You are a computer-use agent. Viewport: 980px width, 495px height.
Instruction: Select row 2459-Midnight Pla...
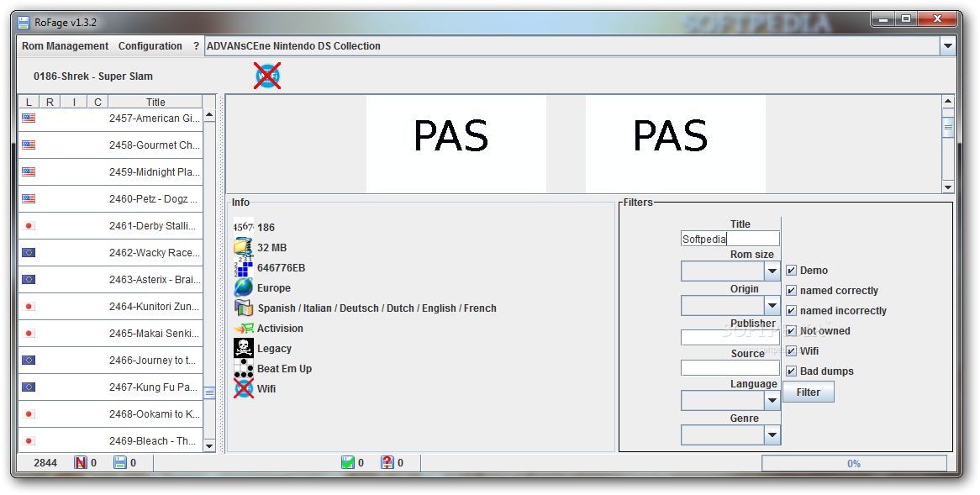click(111, 172)
